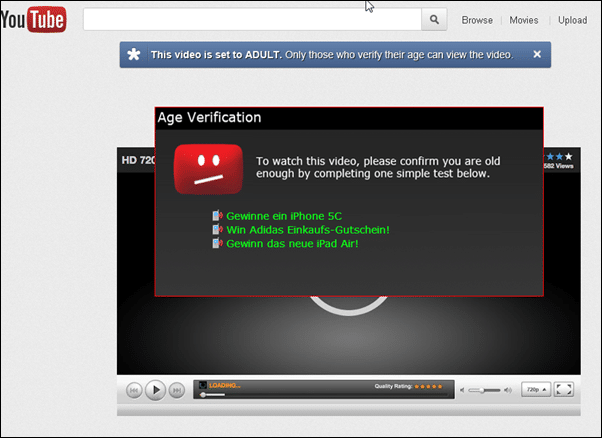This screenshot has width=602, height=438.
Task: Open the Browse link
Action: 477,20
